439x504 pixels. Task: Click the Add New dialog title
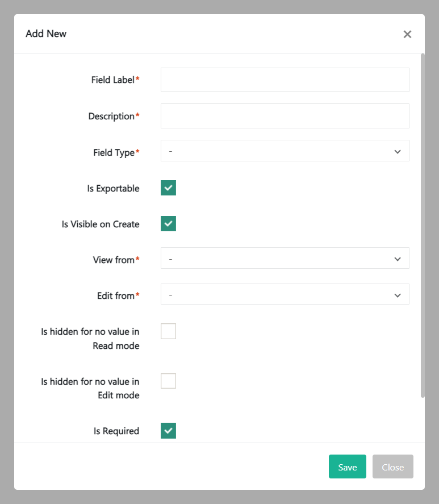click(46, 34)
